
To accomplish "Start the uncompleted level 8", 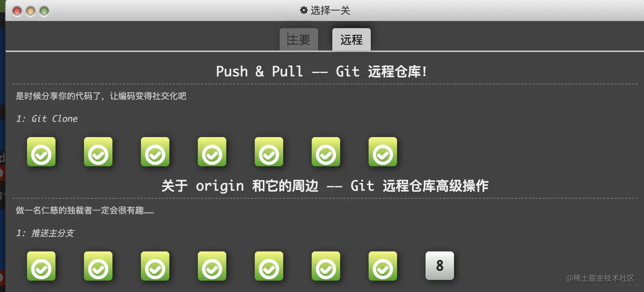I will coord(440,266).
